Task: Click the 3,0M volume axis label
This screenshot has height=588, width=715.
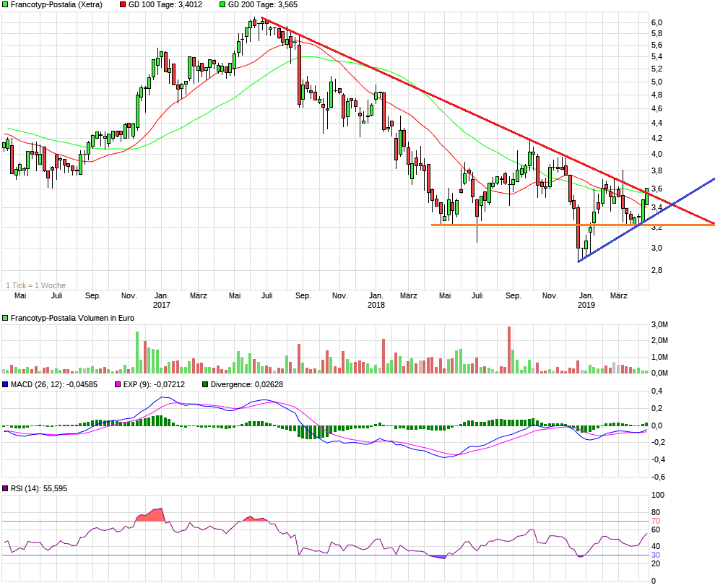Action: (x=659, y=325)
